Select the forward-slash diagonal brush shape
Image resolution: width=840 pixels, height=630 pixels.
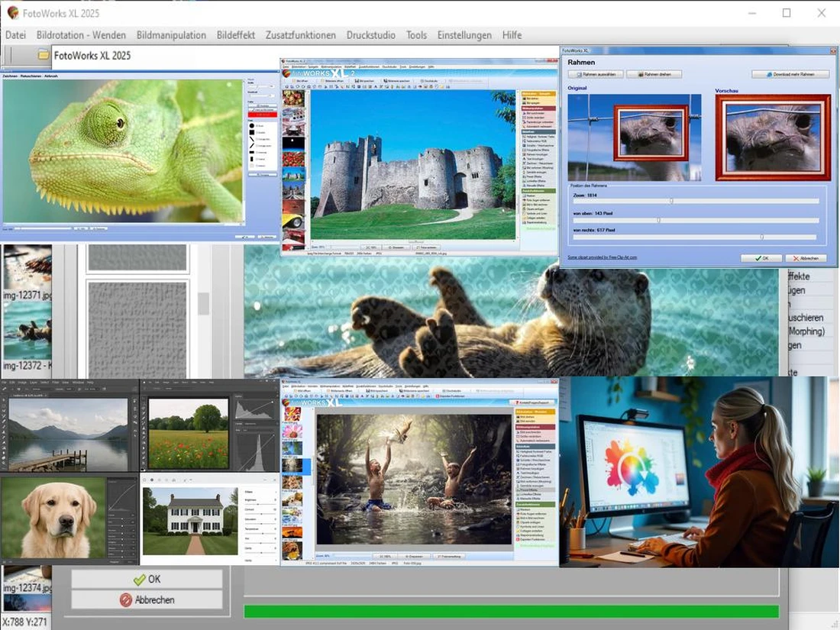(252, 146)
